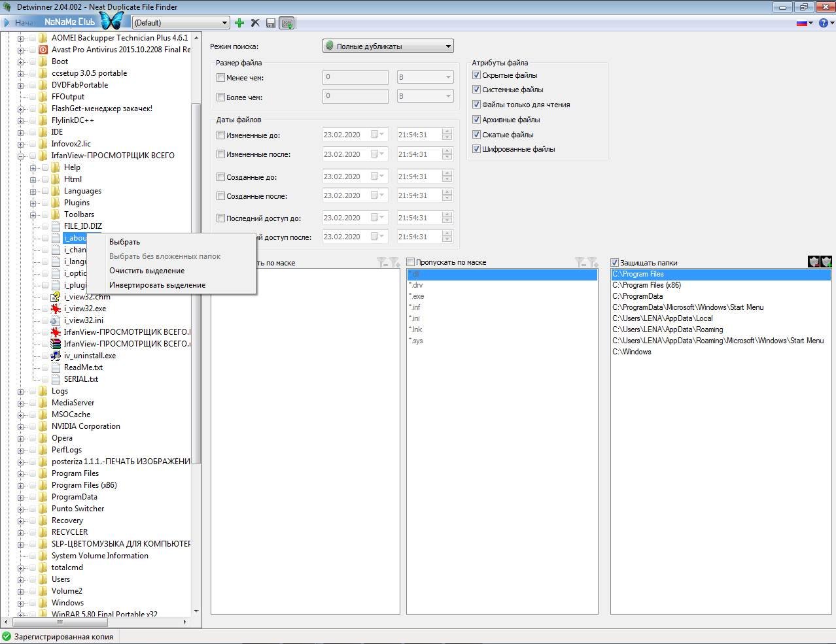Expand the Users folder node
Screen dimensions: 836x644
20,579
